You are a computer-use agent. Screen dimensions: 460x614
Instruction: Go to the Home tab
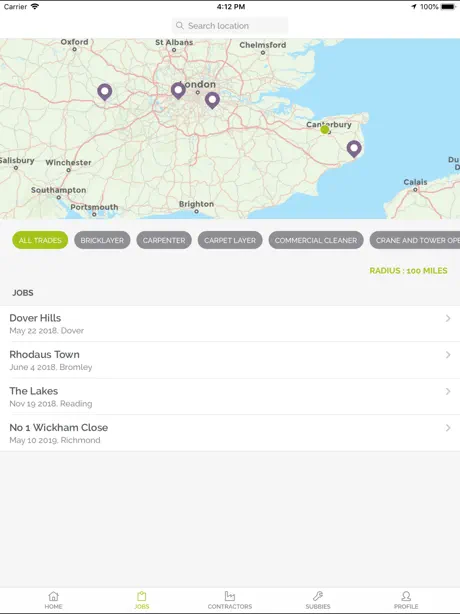[53, 600]
